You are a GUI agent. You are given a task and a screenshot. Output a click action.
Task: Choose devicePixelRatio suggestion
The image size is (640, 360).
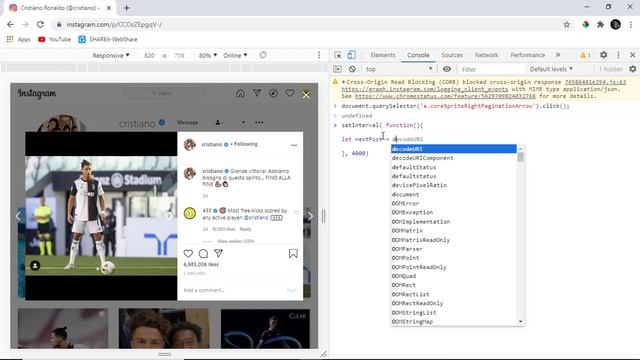tap(453, 185)
